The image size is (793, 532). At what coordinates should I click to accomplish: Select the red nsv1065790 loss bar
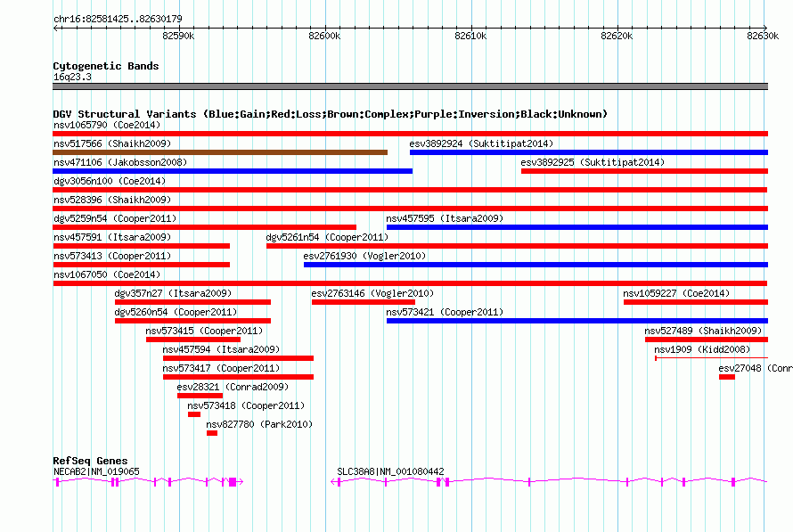pos(410,134)
